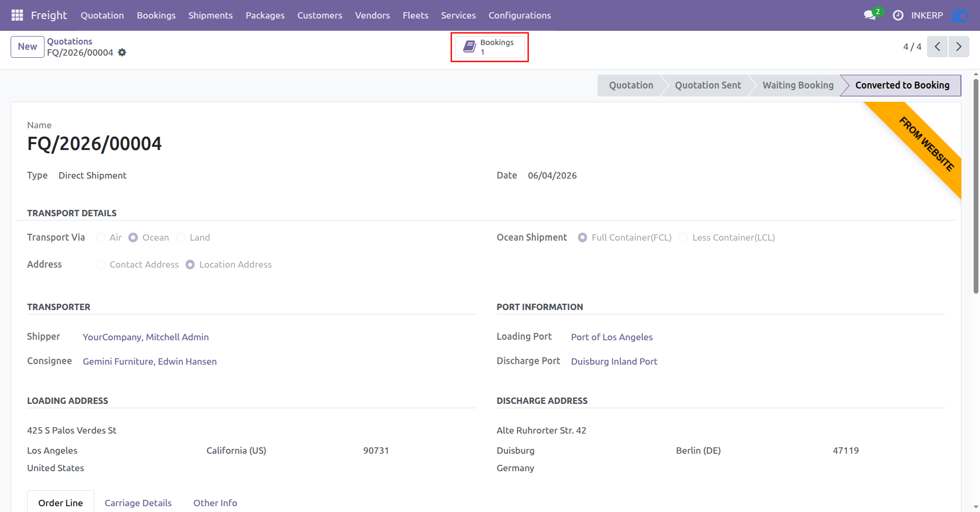The width and height of the screenshot is (980, 512).
Task: Open the Fleets menu
Action: [x=415, y=15]
